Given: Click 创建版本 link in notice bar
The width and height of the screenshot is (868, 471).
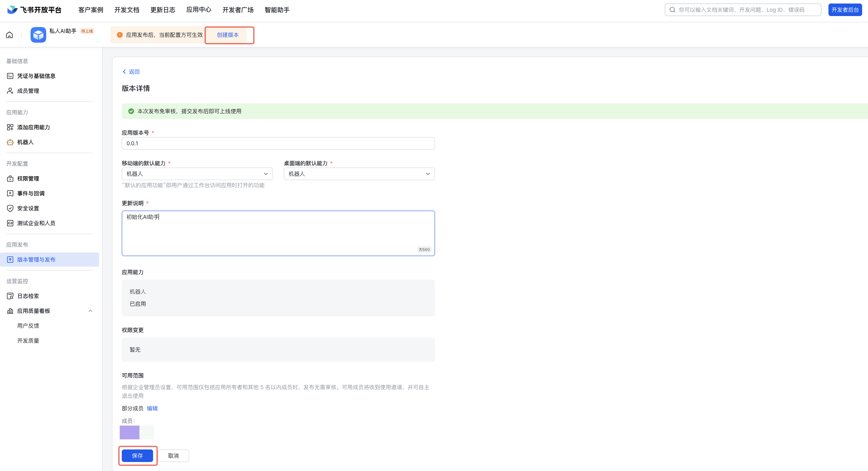Looking at the screenshot, I should tap(228, 35).
